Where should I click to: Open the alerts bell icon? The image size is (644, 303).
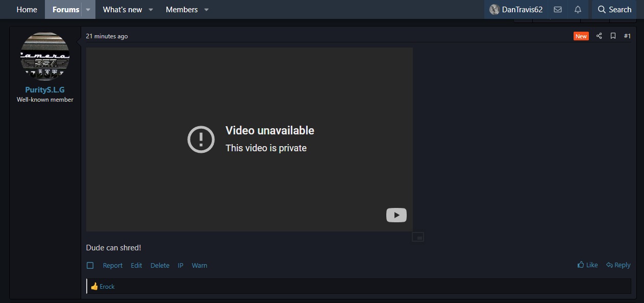(x=578, y=10)
